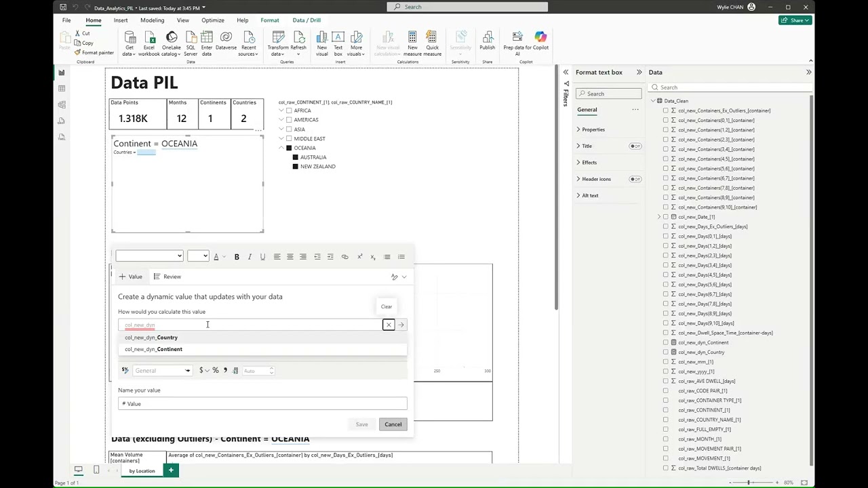Create a New measure
Viewport: 868px width, 488px height.
pos(412,43)
